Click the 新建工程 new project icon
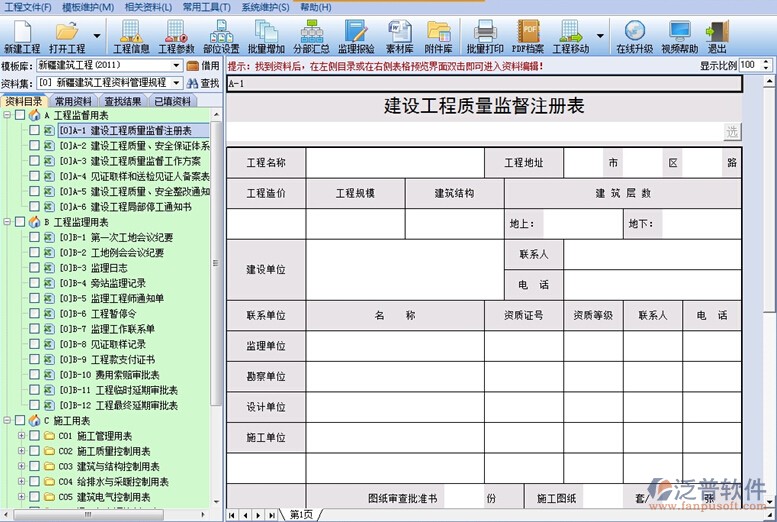The image size is (777, 522). coord(22,36)
